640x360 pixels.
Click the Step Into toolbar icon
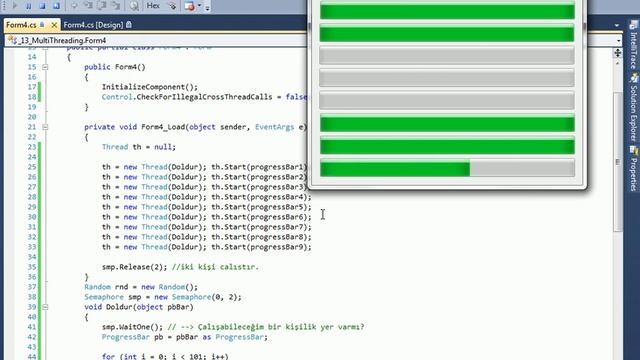pos(88,6)
